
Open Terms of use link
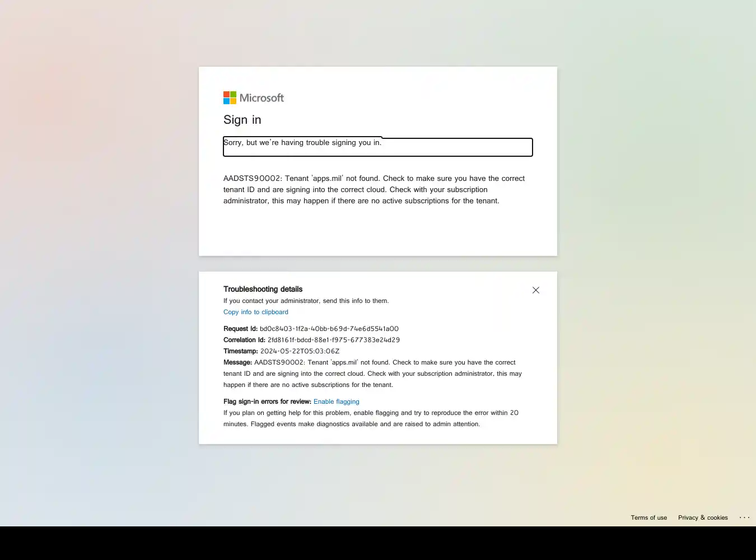649,517
